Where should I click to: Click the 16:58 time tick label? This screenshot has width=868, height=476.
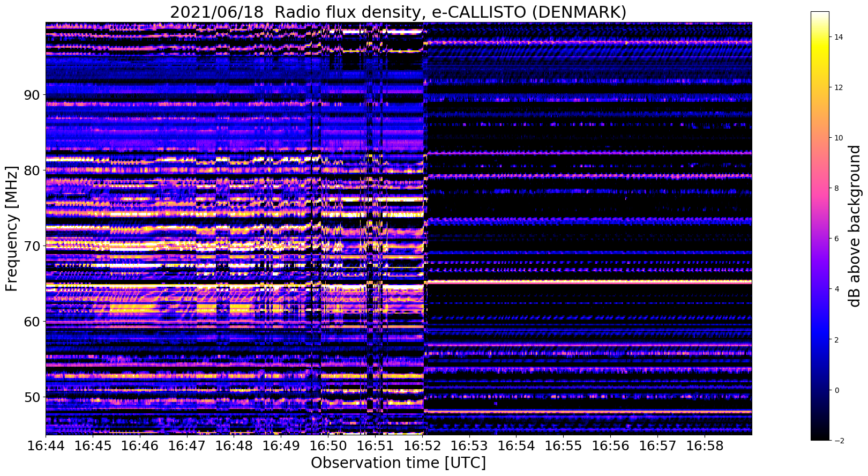click(x=706, y=446)
